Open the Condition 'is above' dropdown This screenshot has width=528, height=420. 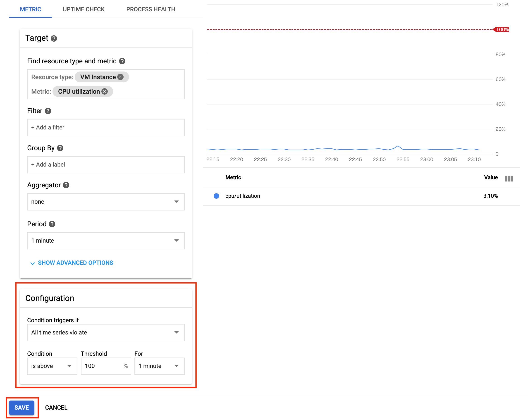point(52,366)
